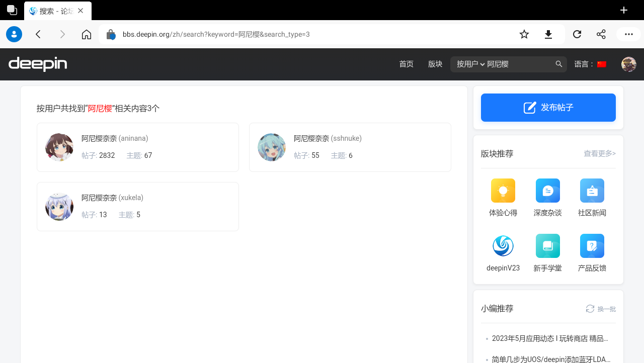The image size is (644, 363).
Task: Open the 体验心得 forum section icon
Action: (503, 191)
